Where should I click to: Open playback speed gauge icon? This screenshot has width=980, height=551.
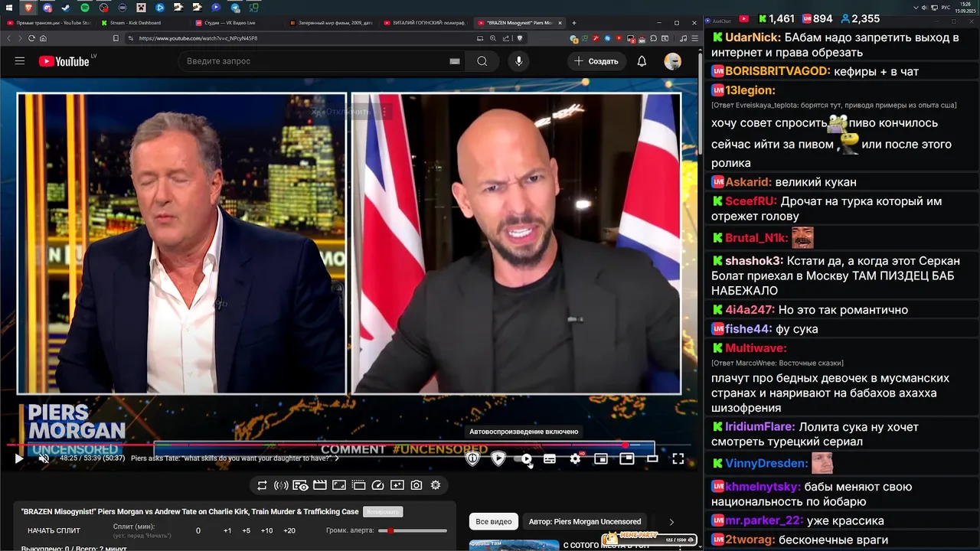[377, 485]
